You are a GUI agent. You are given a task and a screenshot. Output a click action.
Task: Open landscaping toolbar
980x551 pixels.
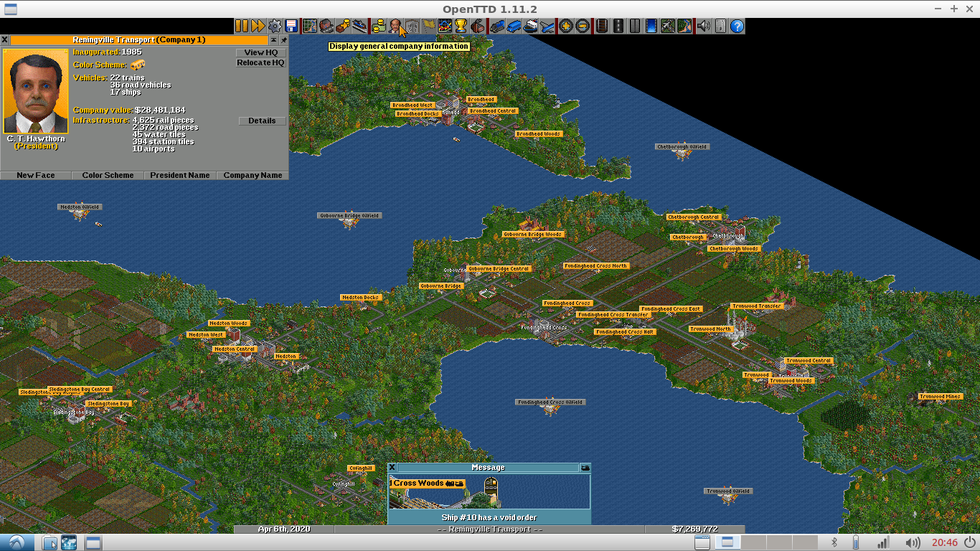(x=684, y=26)
